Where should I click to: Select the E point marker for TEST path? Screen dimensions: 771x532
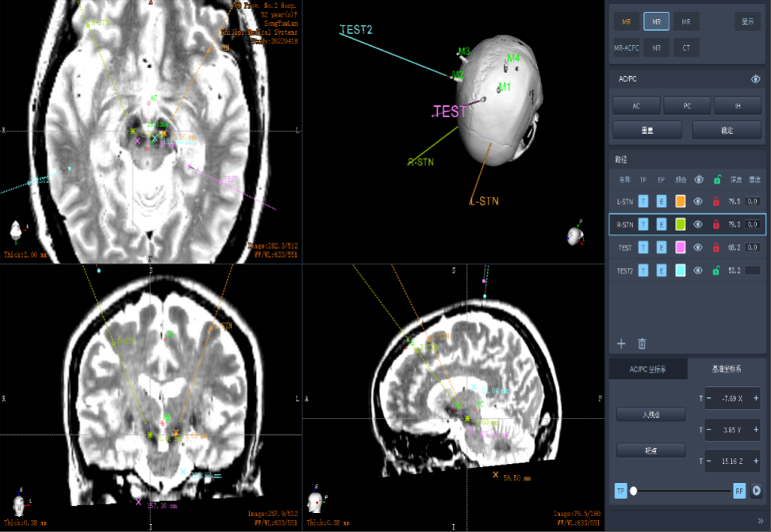(x=662, y=247)
